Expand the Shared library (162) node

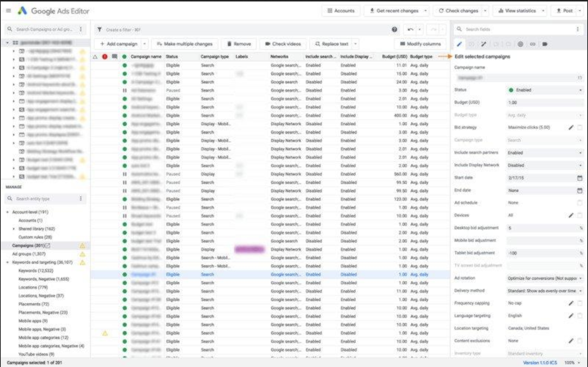(14, 229)
